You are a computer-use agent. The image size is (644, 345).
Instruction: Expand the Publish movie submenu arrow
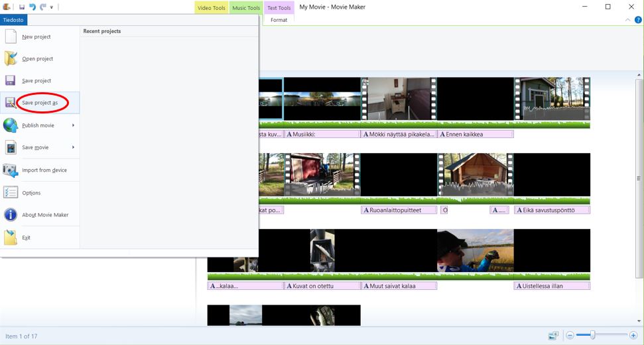tap(73, 125)
